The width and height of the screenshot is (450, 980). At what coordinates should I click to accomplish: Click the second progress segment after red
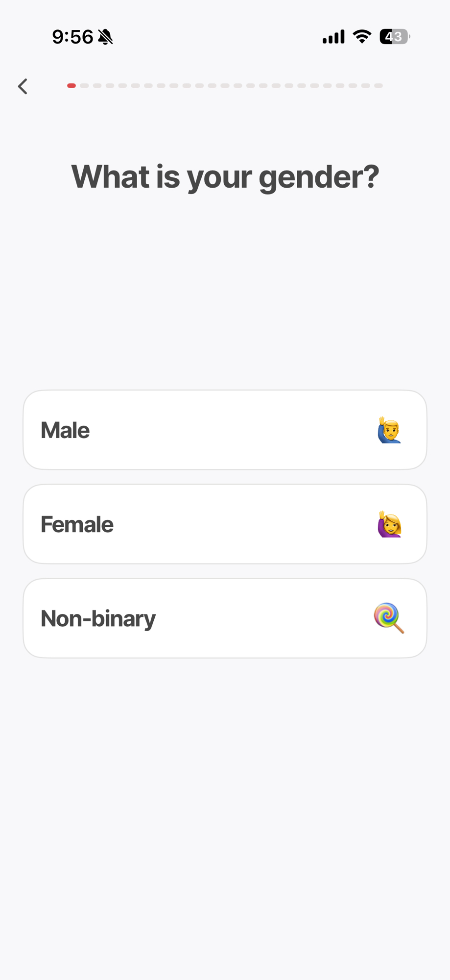point(97,86)
